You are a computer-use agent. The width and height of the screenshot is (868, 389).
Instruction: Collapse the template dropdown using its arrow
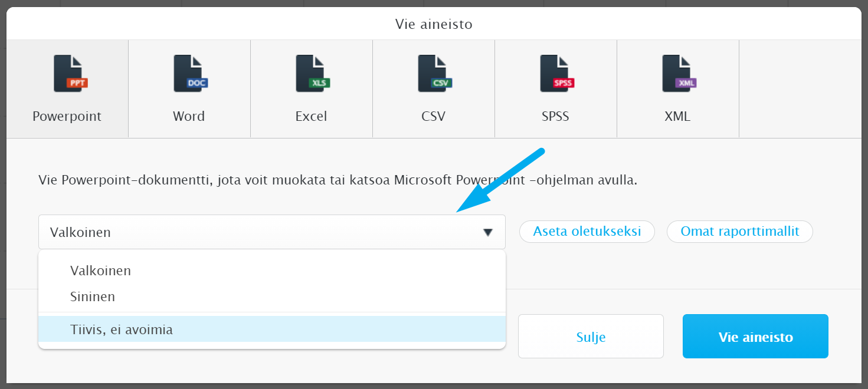[488, 233]
